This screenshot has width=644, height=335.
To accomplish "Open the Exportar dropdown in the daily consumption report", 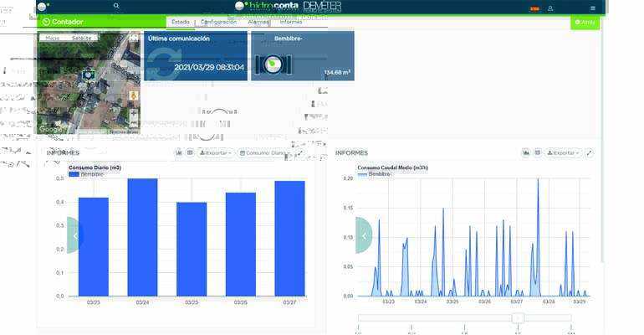I will [x=216, y=153].
